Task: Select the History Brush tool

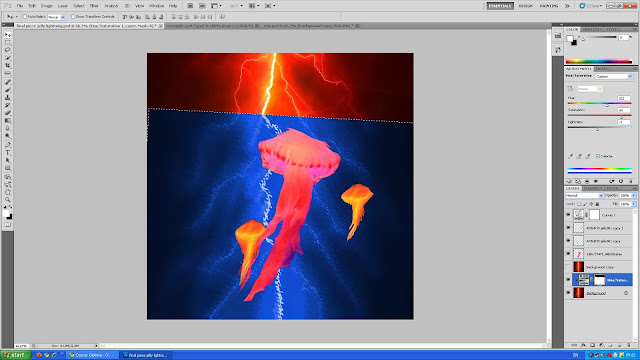Action: 8,105
